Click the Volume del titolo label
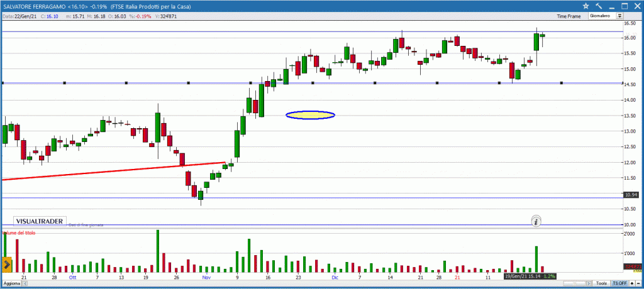The height and width of the screenshot is (289, 644). click(19, 233)
